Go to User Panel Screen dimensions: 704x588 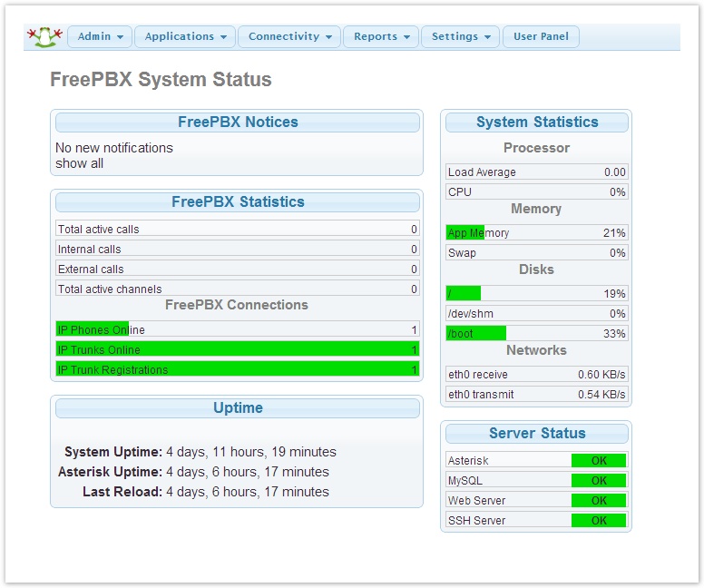coord(541,36)
